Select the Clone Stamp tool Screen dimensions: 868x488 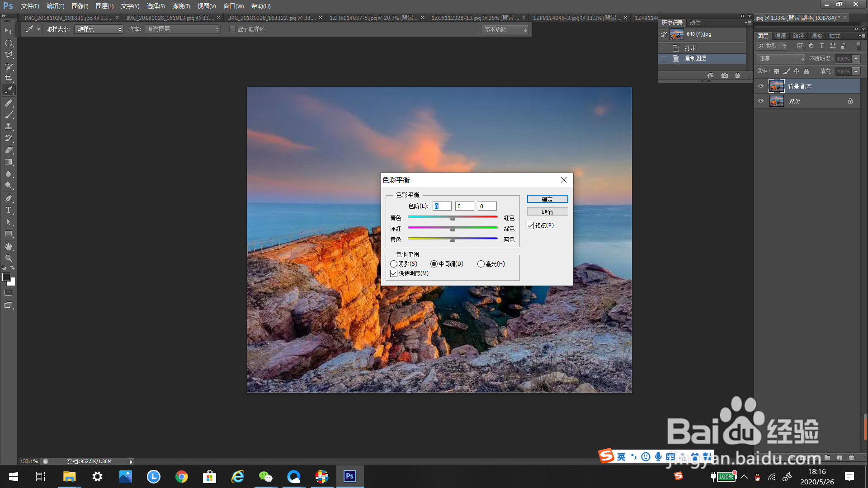9,127
